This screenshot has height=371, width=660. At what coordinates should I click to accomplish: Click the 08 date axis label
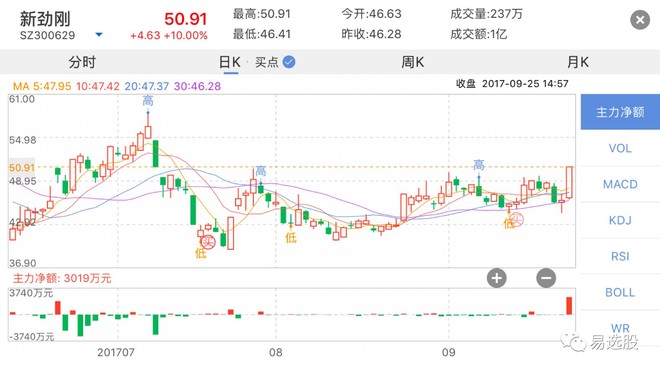[x=276, y=352]
